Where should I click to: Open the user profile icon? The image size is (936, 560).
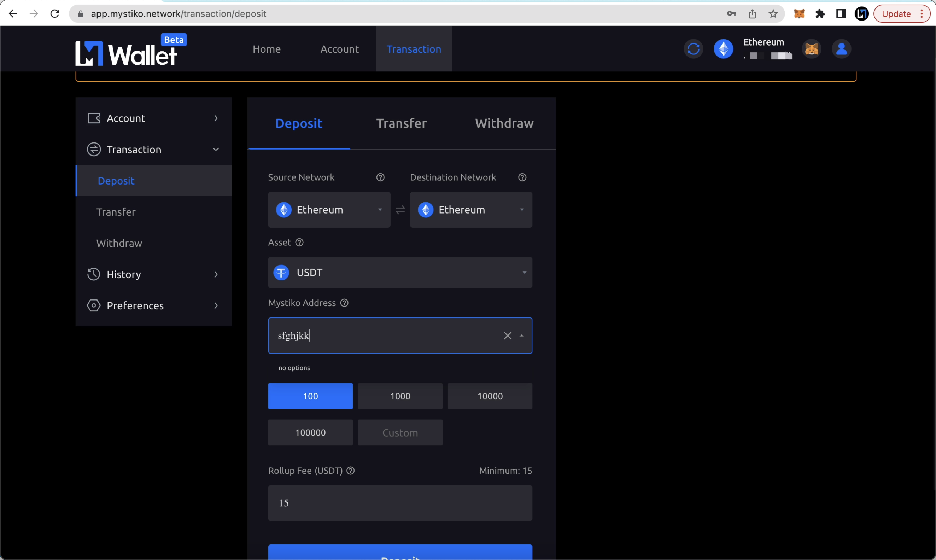[x=841, y=49]
